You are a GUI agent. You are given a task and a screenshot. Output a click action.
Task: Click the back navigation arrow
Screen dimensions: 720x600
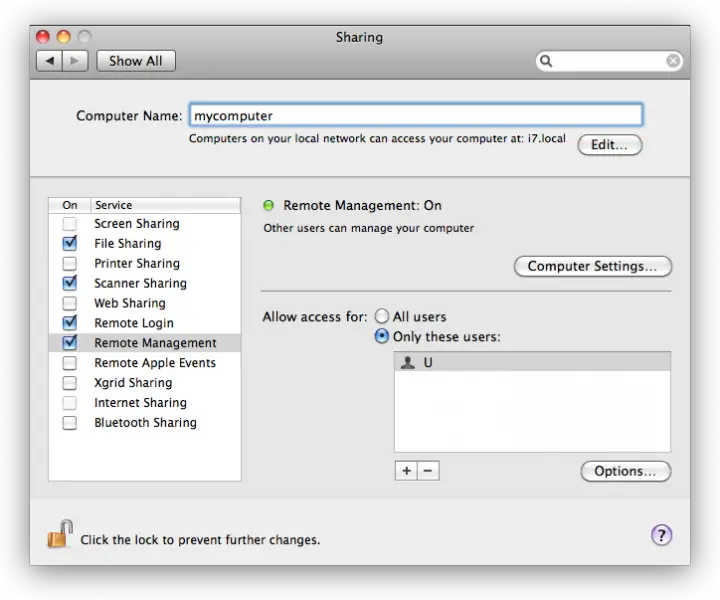(50, 61)
